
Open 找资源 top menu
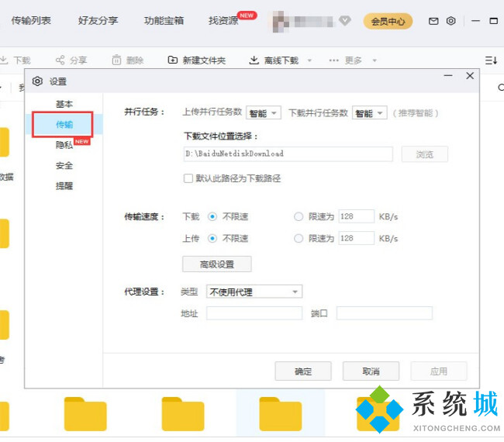[x=223, y=21]
